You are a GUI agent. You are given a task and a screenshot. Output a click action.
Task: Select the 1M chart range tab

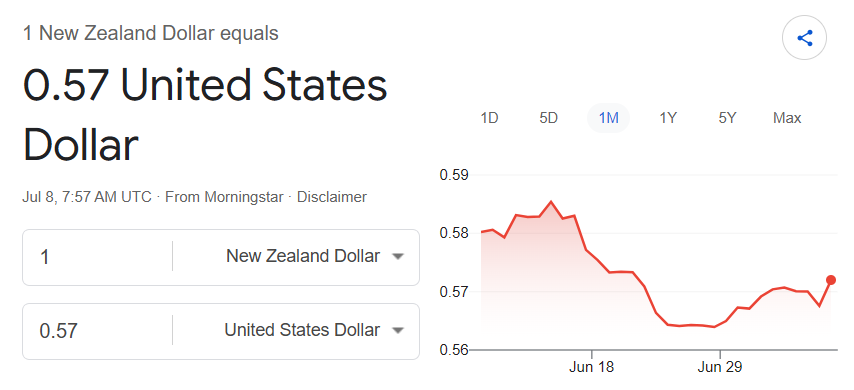pos(608,118)
